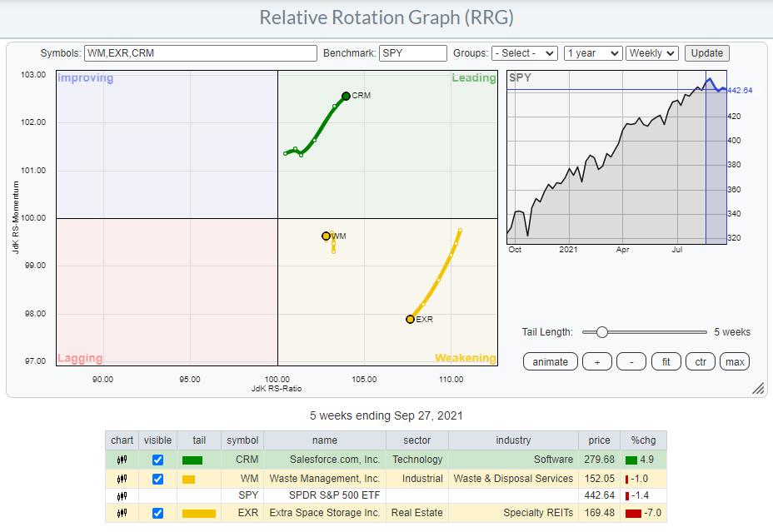Sort table by the symbol column header

coord(242,440)
